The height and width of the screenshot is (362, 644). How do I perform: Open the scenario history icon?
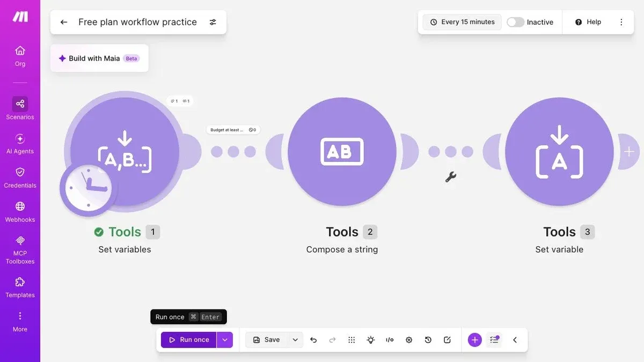point(428,339)
